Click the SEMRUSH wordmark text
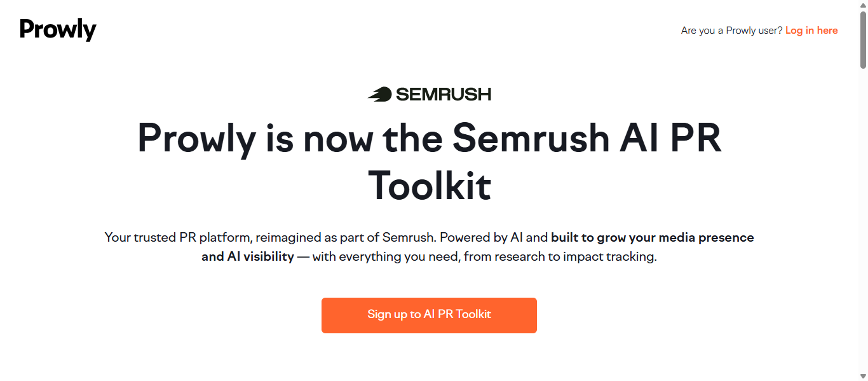 443,94
